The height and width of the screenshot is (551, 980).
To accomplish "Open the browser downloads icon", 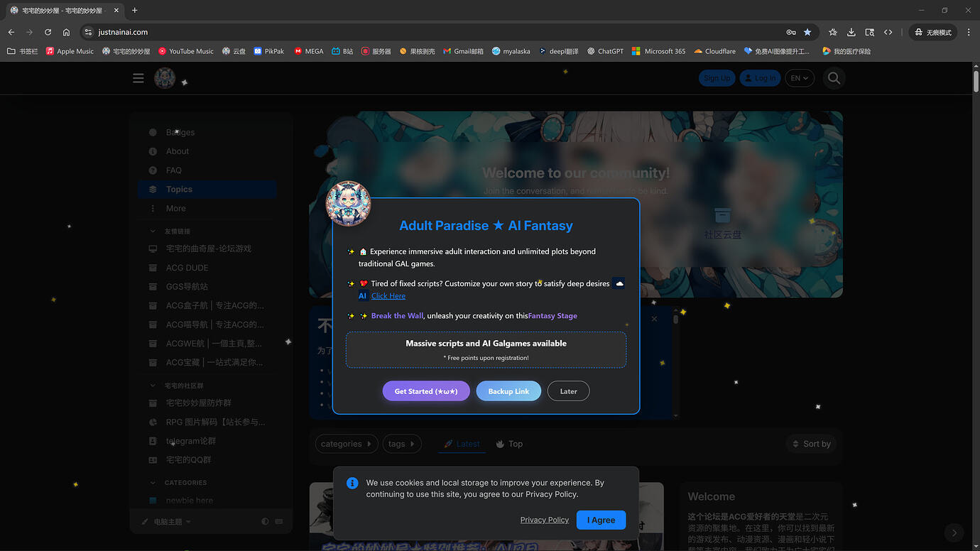I will [x=851, y=32].
